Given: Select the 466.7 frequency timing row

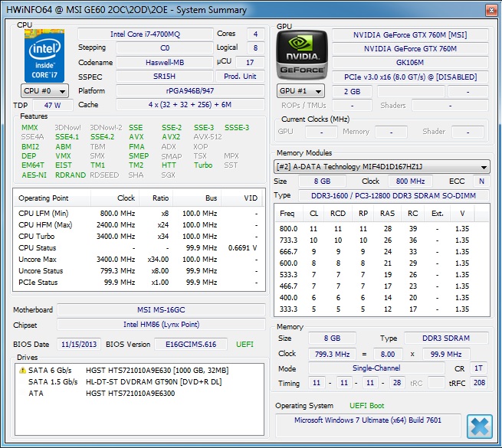Looking at the screenshot, I should [382, 286].
